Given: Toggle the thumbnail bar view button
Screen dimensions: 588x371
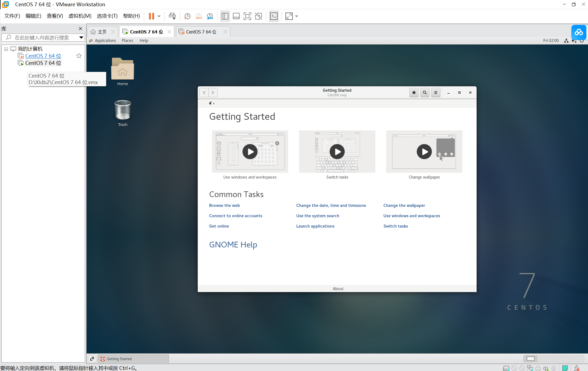Looking at the screenshot, I should tap(236, 16).
